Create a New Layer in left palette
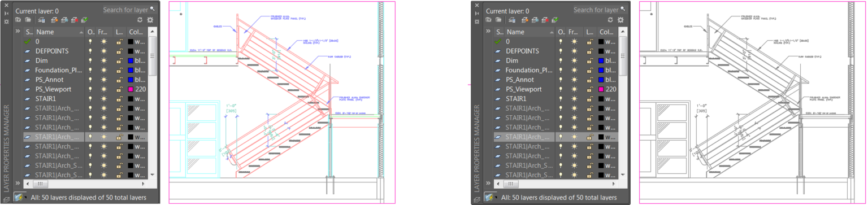The height and width of the screenshot is (205, 868). click(x=55, y=20)
